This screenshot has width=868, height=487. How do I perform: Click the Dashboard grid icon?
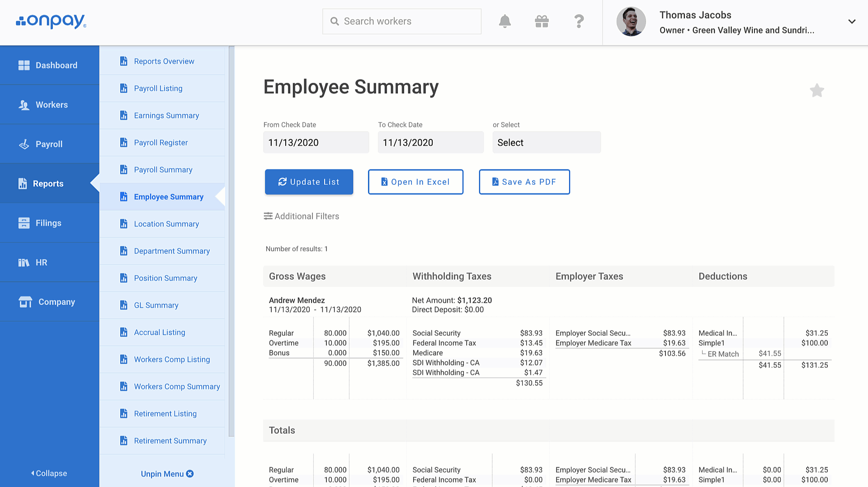[24, 66]
